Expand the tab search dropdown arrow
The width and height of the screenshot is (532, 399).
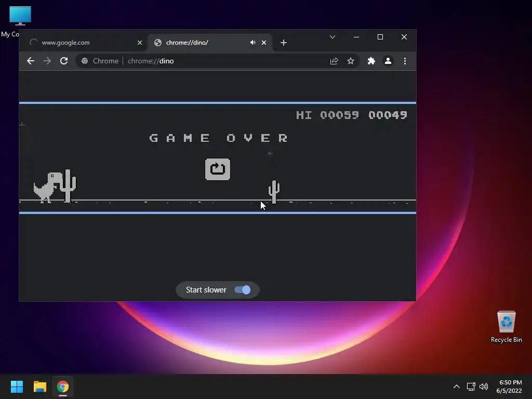pos(332,37)
